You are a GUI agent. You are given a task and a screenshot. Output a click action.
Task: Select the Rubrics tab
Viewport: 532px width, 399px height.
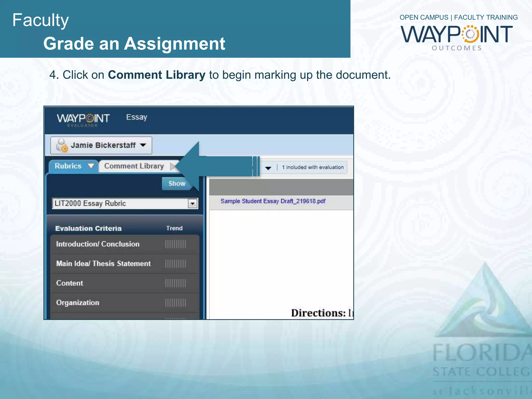[x=73, y=166]
